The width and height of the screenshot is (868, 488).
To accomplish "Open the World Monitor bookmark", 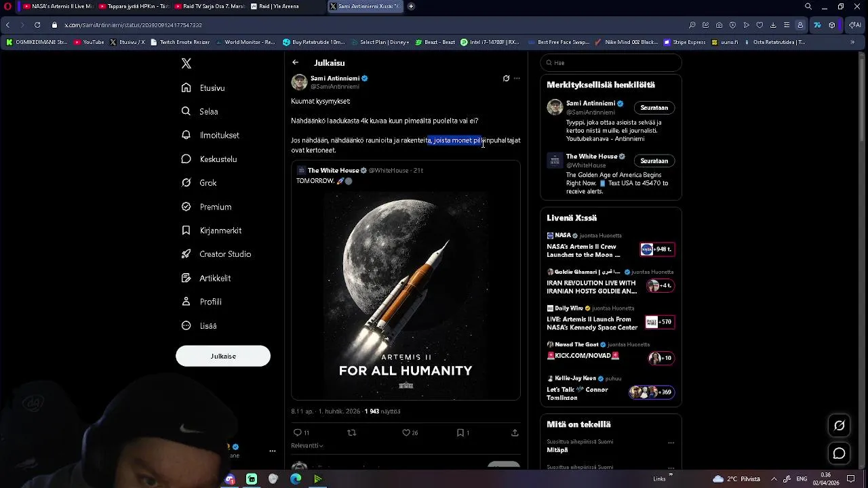I will pos(245,42).
